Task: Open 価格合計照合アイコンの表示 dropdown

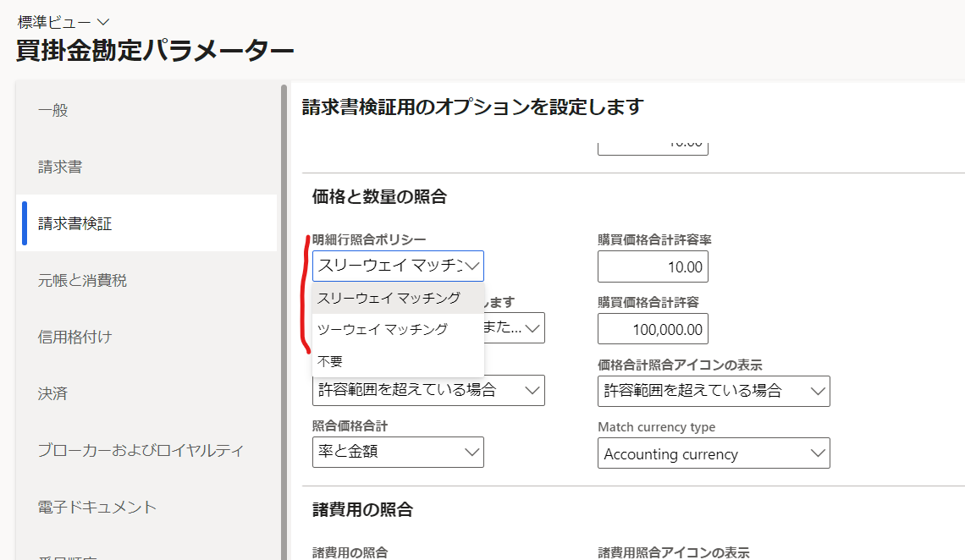Action: pos(714,391)
